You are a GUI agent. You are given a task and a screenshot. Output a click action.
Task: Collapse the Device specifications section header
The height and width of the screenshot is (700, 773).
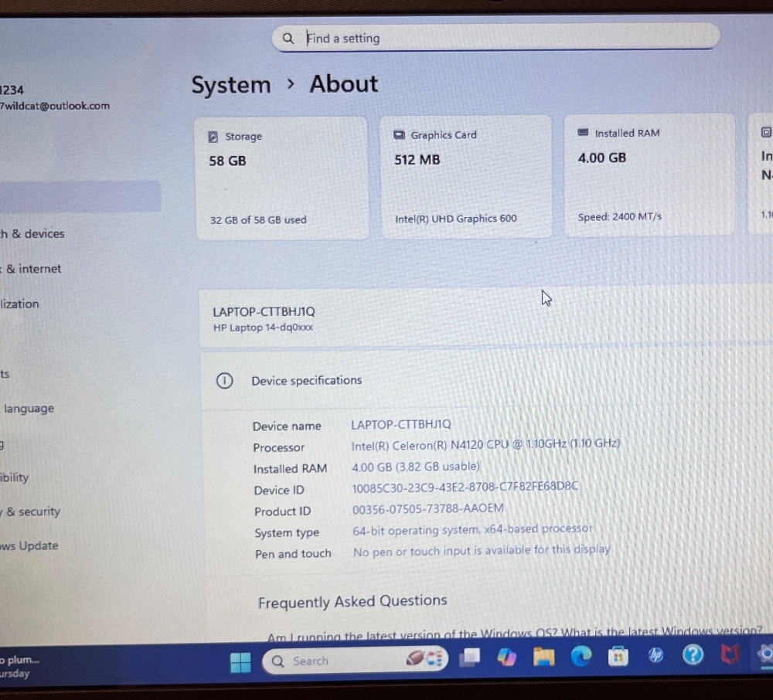click(x=479, y=381)
